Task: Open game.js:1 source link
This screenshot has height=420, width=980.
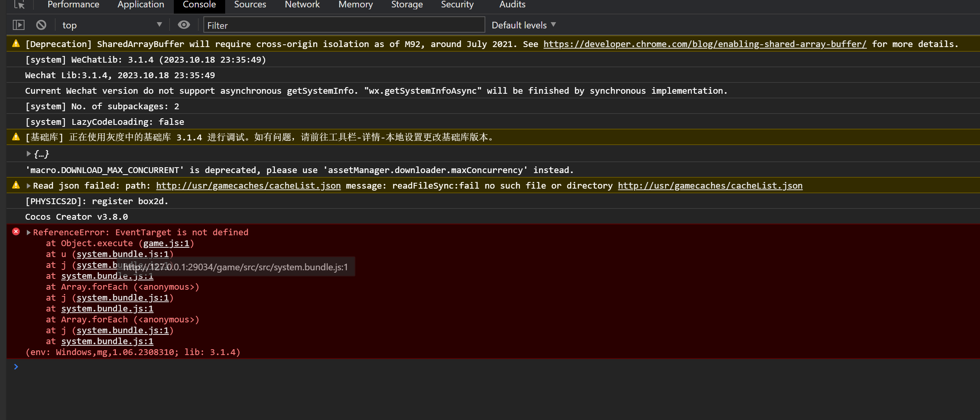Action: [x=166, y=243]
